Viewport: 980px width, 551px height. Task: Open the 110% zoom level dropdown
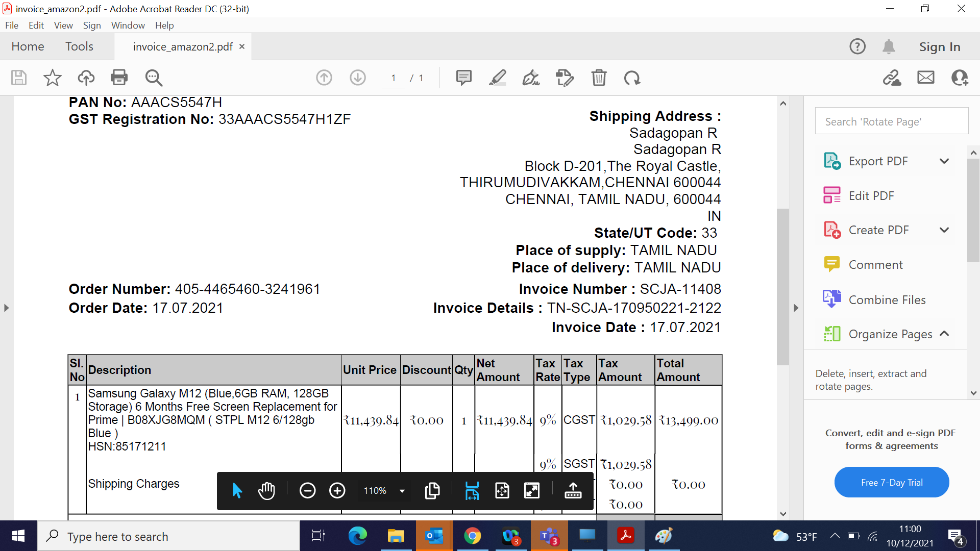[402, 491]
